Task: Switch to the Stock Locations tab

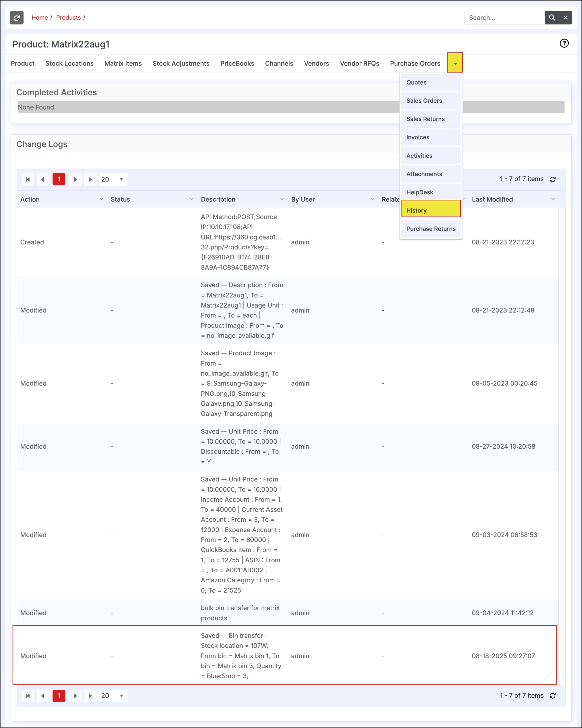Action: 70,64
